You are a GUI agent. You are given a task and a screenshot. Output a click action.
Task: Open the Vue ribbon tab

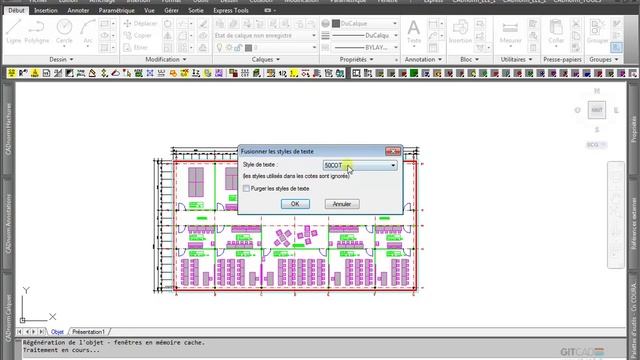149,10
